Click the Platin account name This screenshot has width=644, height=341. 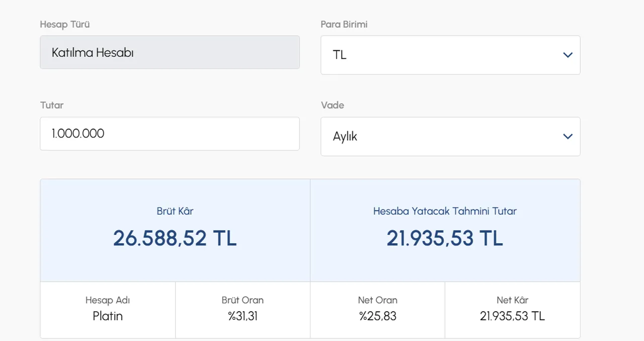click(108, 316)
